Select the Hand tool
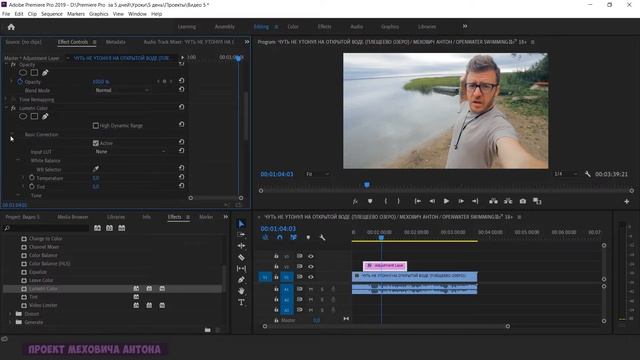 click(241, 291)
